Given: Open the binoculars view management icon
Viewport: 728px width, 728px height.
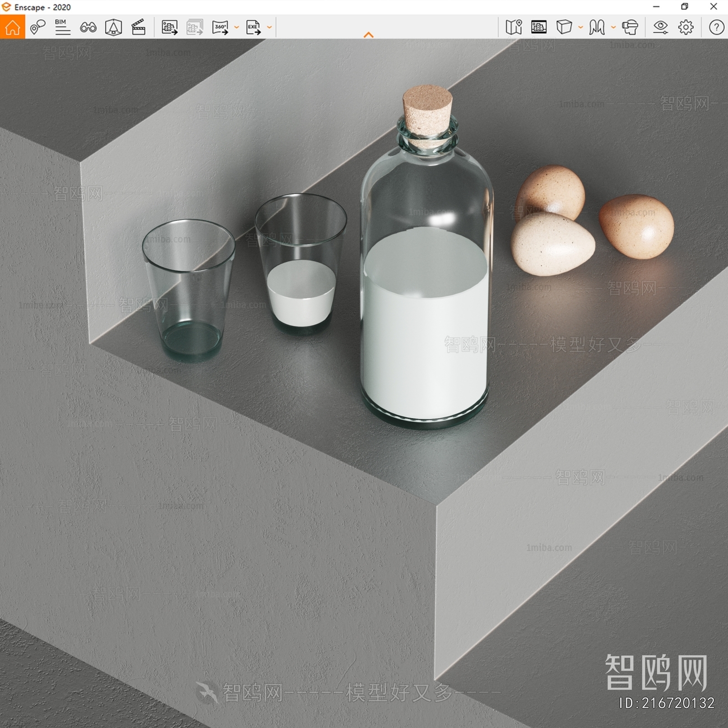Looking at the screenshot, I should click(88, 28).
